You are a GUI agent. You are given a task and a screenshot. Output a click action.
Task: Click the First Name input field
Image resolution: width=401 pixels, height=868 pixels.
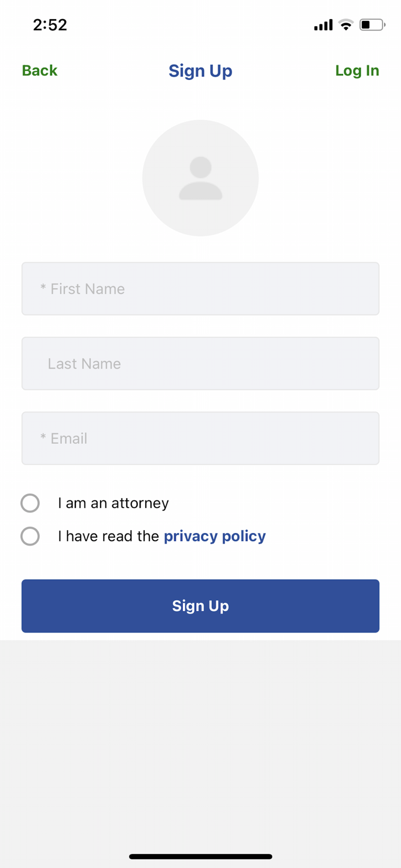(200, 288)
